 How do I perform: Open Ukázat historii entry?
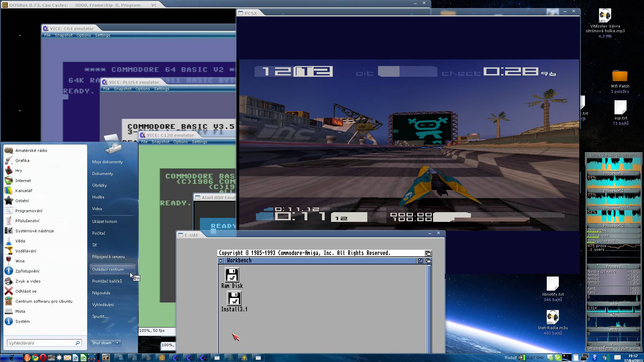tap(105, 222)
